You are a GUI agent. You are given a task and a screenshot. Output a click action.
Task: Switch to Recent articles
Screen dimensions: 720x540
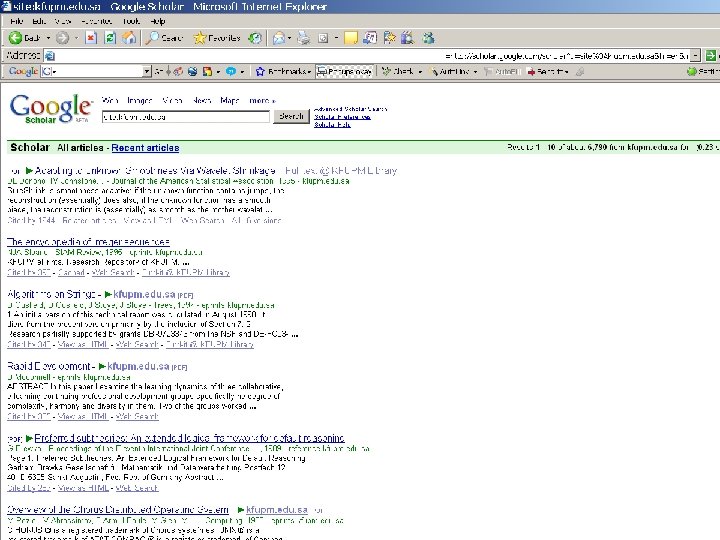[x=145, y=148]
